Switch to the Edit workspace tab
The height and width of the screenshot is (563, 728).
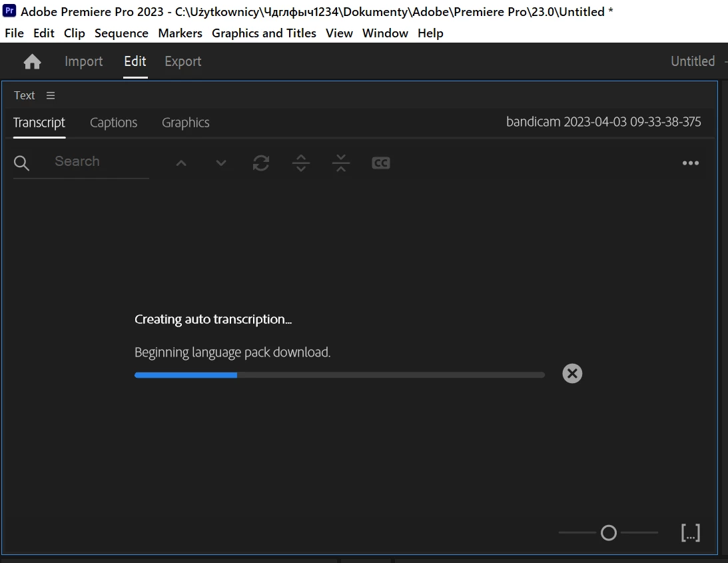click(135, 61)
